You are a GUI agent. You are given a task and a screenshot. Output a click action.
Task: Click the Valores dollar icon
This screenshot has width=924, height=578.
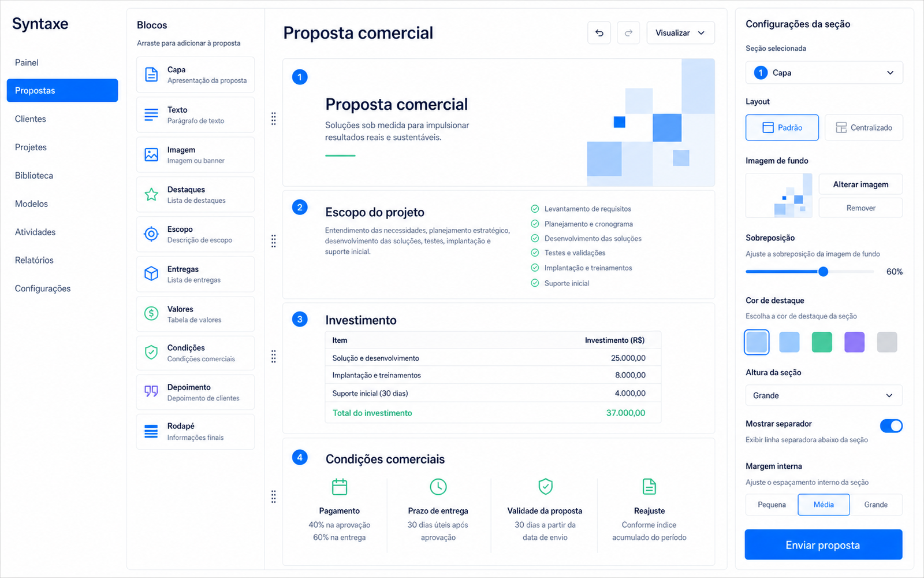pos(151,313)
